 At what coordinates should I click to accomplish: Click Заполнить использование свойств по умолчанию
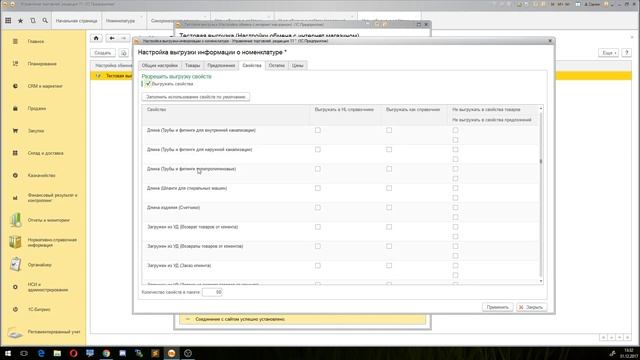[196, 97]
